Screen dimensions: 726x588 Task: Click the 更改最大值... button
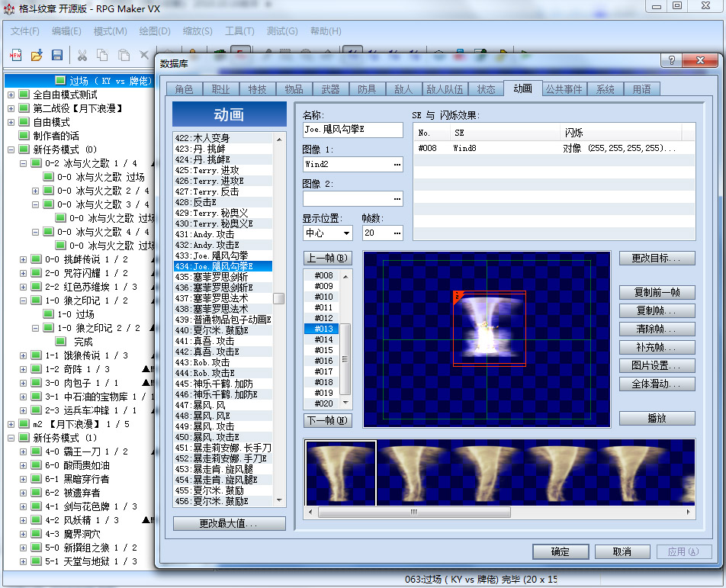(230, 524)
